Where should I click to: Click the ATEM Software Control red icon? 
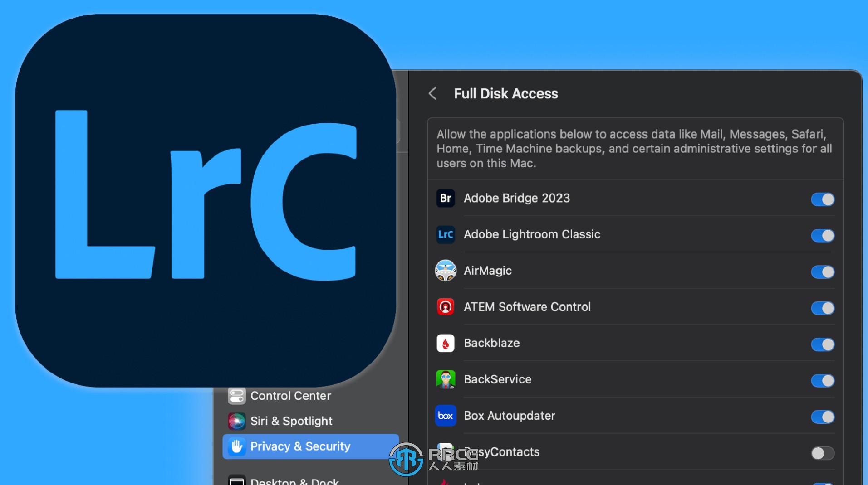click(x=446, y=307)
